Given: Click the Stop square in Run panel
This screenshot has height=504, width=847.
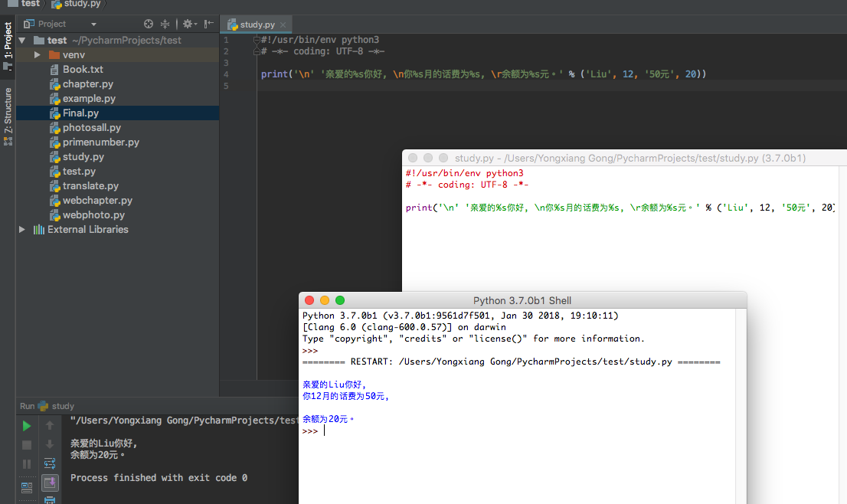Looking at the screenshot, I should [27, 445].
